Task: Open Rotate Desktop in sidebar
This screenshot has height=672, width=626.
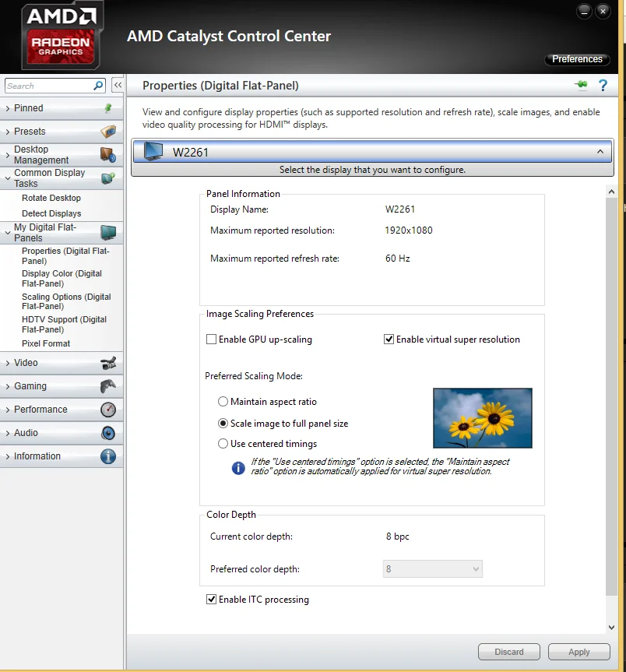Action: [x=51, y=198]
